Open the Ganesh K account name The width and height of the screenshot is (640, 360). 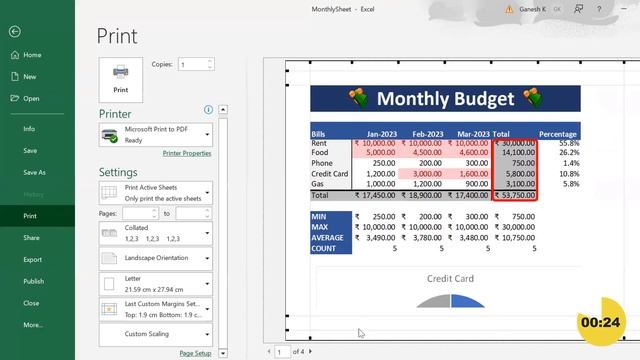click(x=532, y=9)
